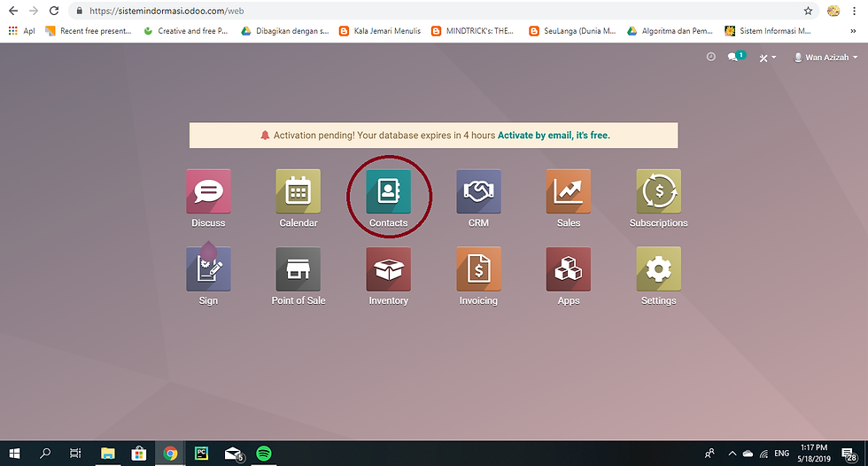Click Activate by email link
This screenshot has height=466, width=868.
point(554,135)
